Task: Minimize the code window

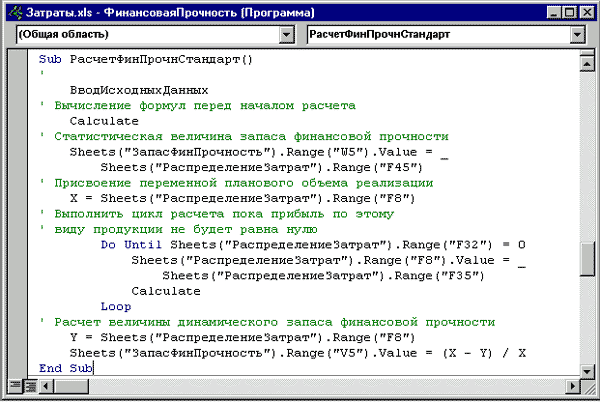Action: [554, 13]
